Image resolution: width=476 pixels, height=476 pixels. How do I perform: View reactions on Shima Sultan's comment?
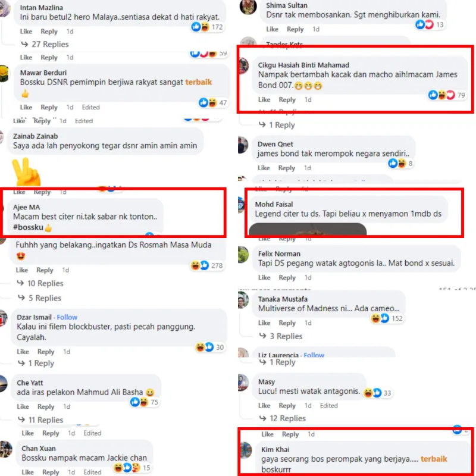point(430,24)
